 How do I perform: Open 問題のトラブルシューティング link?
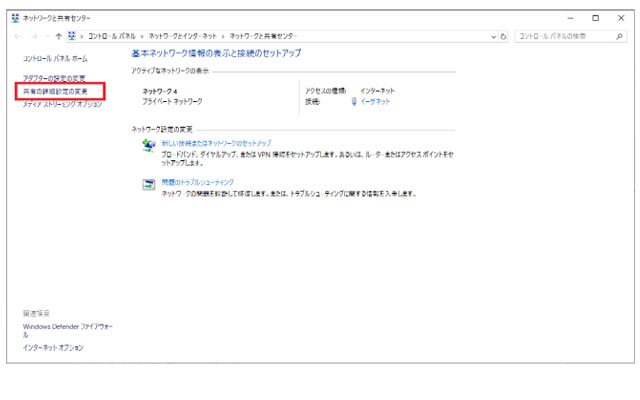click(x=198, y=182)
